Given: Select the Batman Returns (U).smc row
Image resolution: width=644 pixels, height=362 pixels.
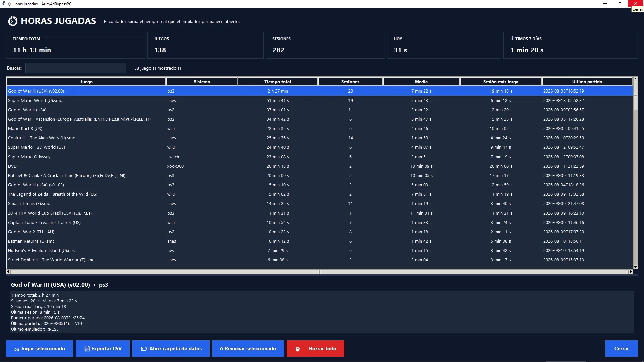Looking at the screenshot, I should pos(320,241).
